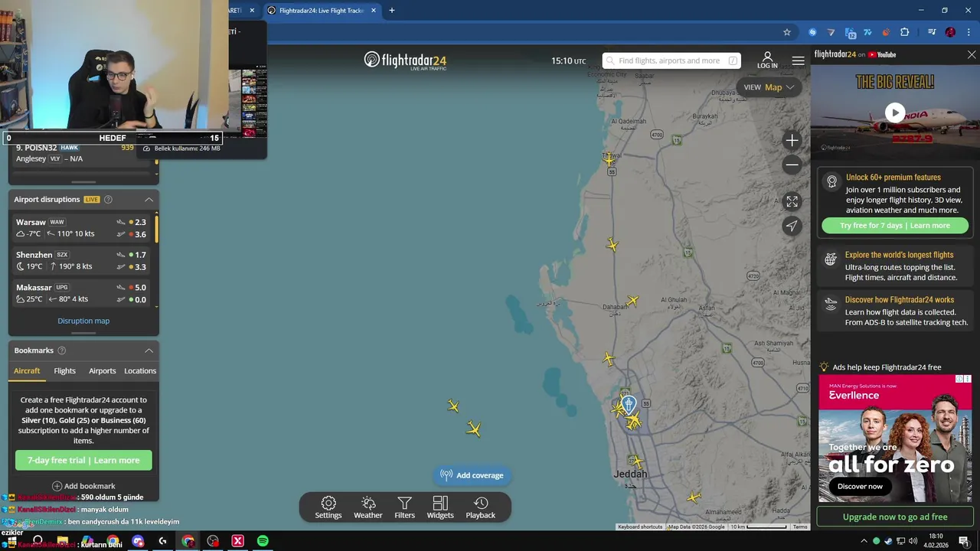Switch to the Locations bookmarks tab
This screenshot has width=980, height=551.
(140, 371)
